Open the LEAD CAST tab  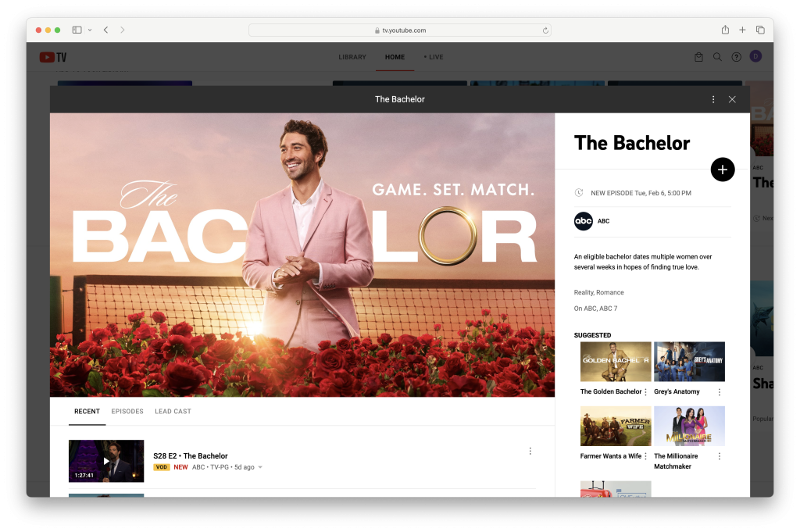173,411
